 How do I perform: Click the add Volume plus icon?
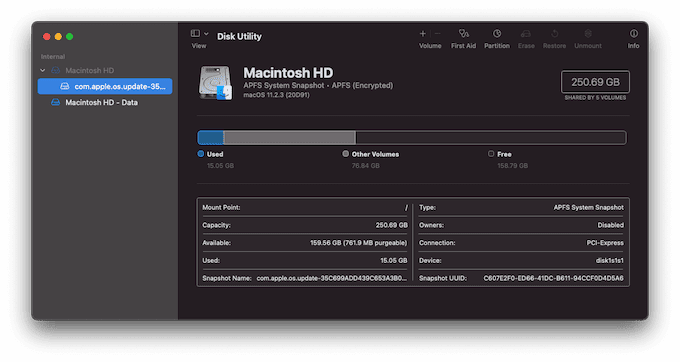click(422, 33)
